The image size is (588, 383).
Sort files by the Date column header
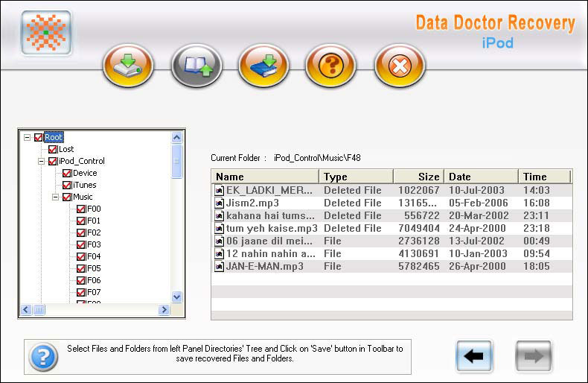[x=481, y=177]
